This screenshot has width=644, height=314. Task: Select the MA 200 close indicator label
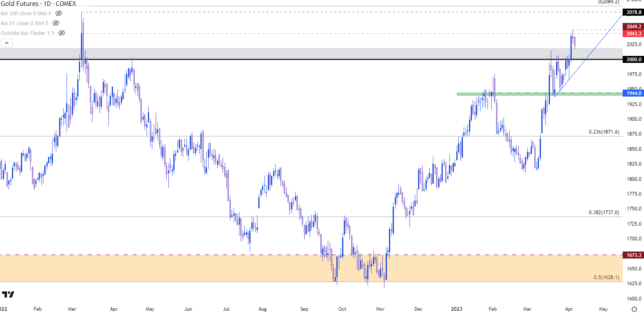pyautogui.click(x=27, y=13)
